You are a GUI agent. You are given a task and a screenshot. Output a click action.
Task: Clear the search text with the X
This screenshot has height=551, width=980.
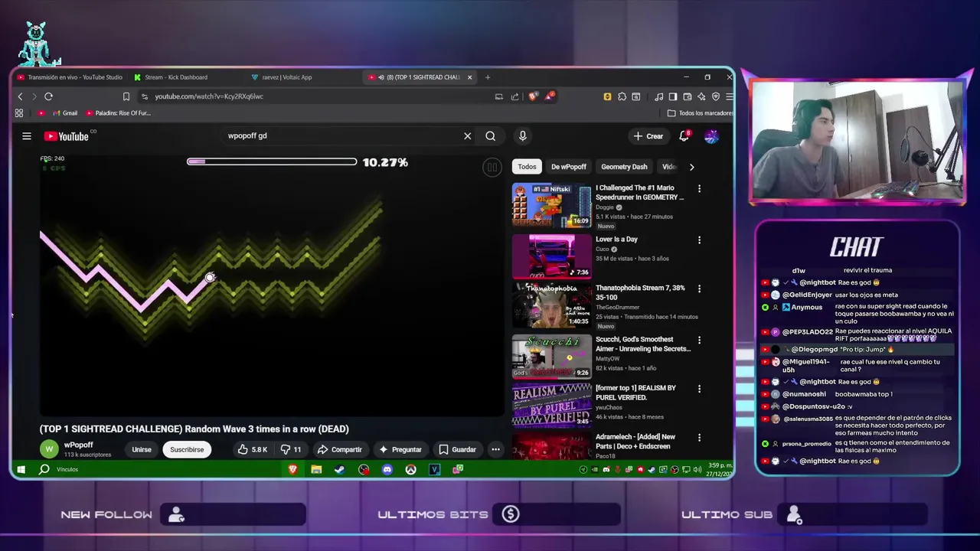pyautogui.click(x=467, y=136)
